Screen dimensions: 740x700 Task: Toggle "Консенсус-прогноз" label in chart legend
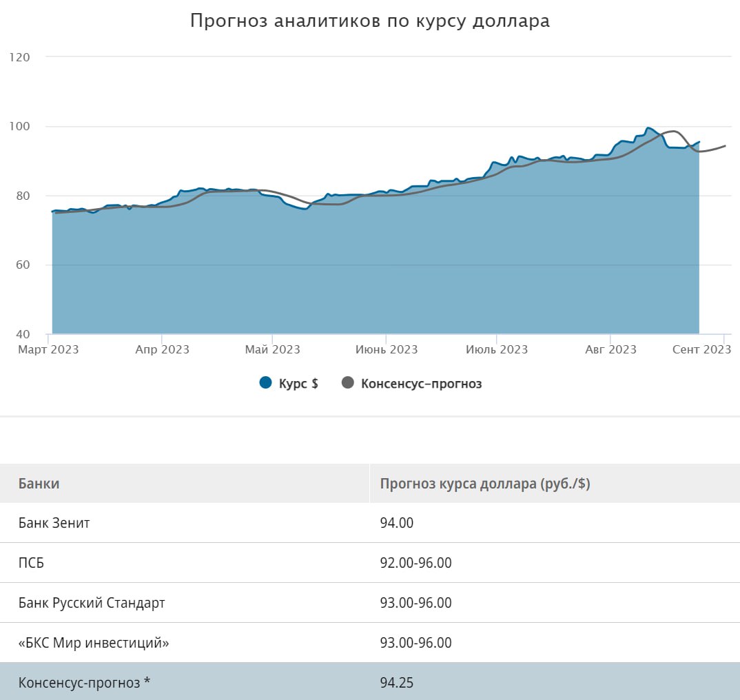click(x=421, y=384)
